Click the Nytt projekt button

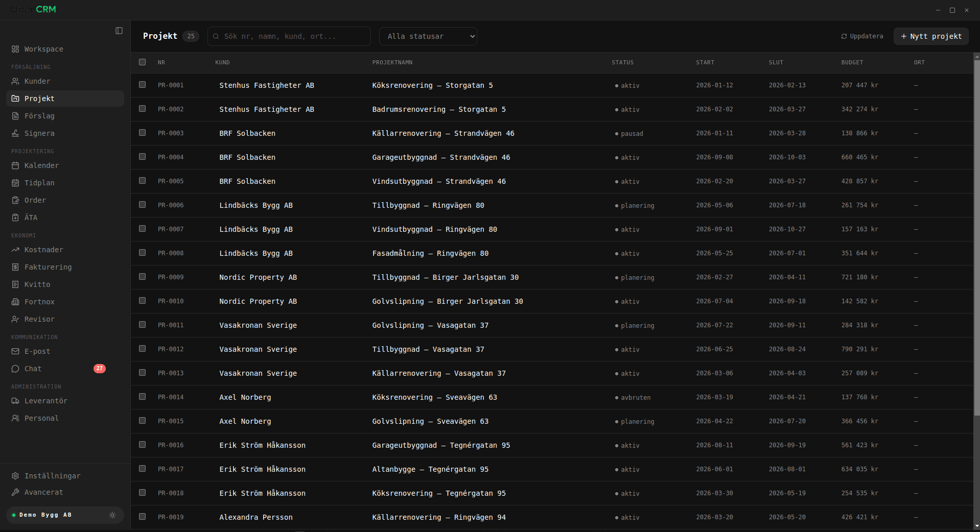931,36
